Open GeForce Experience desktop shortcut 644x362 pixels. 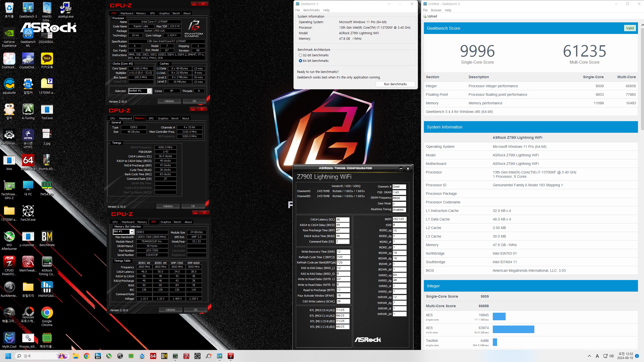pos(9,38)
